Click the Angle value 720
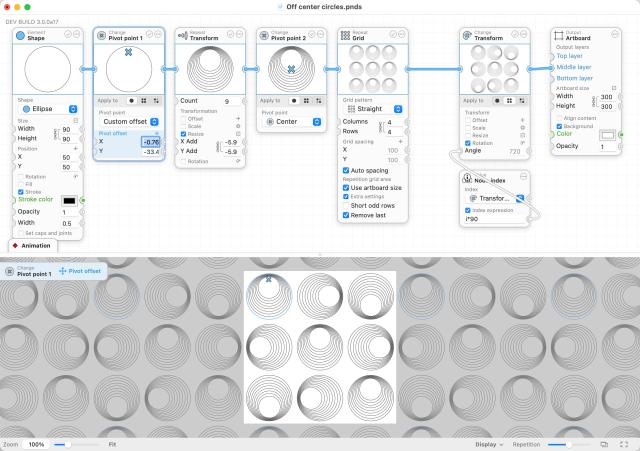This screenshot has height=451, width=640. 514,151
